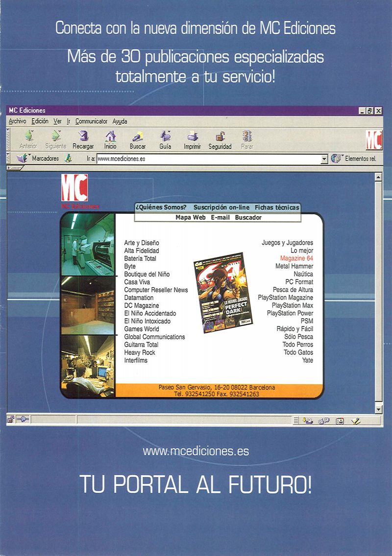Viewport: 392px width, 556px height.
Task: Select Games World publication
Action: 142,329
